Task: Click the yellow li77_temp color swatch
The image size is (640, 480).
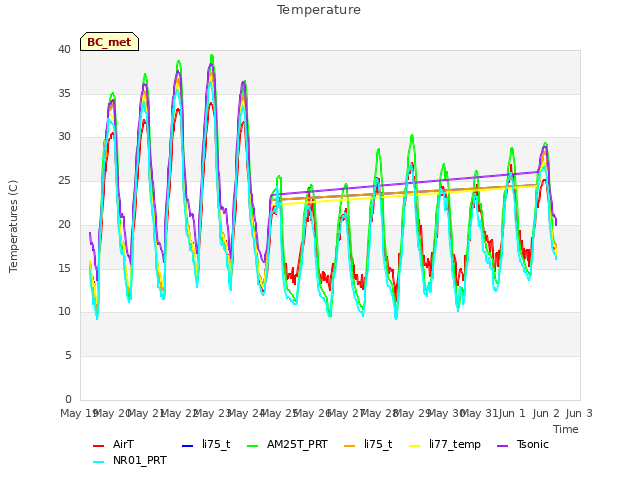Action: (415, 445)
